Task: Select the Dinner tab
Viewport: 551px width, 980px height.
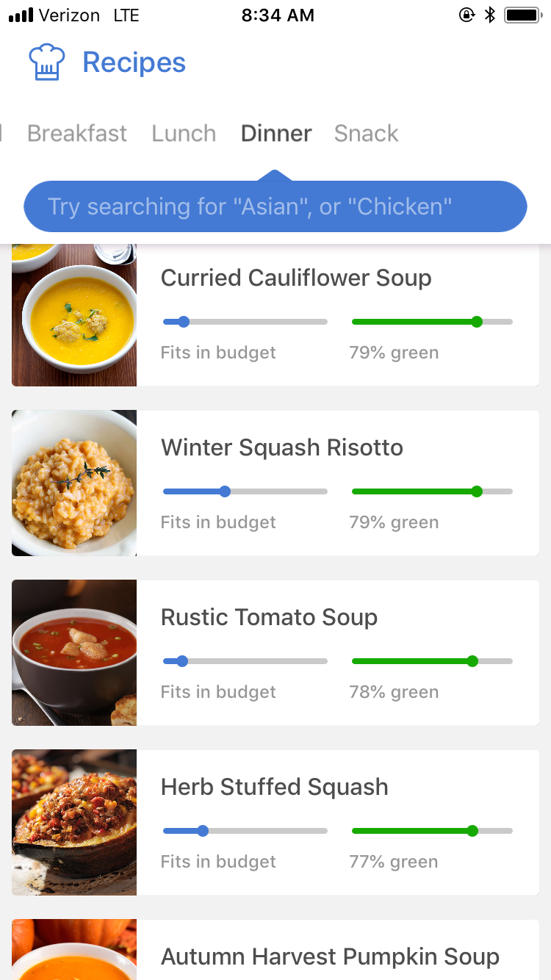Action: click(276, 133)
